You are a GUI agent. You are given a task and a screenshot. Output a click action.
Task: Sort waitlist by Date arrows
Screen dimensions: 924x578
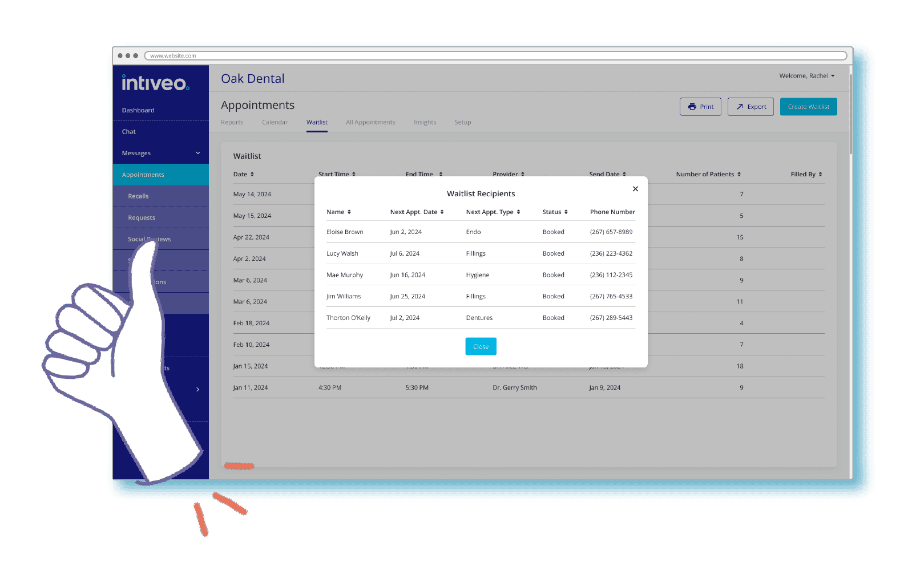tap(252, 175)
